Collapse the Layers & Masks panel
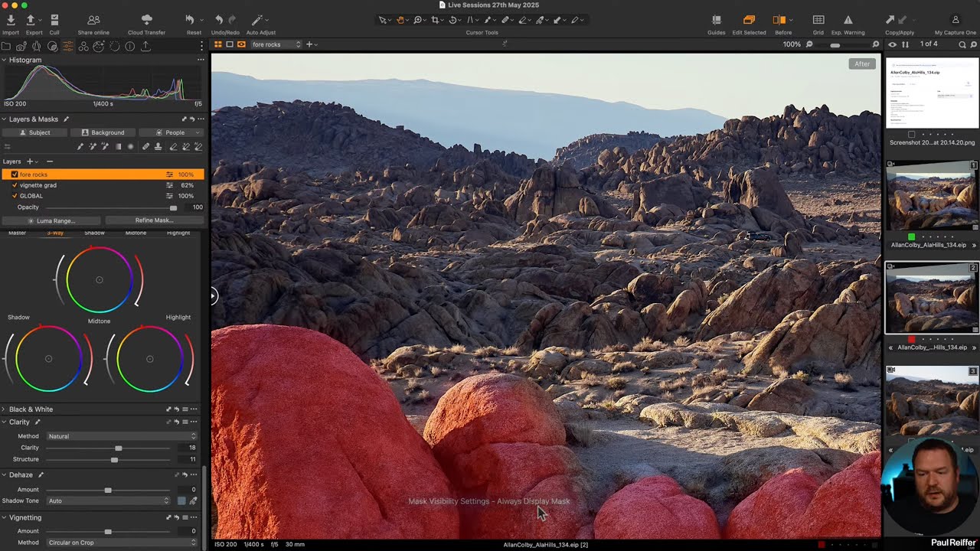Screen dimensions: 980x551 click(4, 119)
